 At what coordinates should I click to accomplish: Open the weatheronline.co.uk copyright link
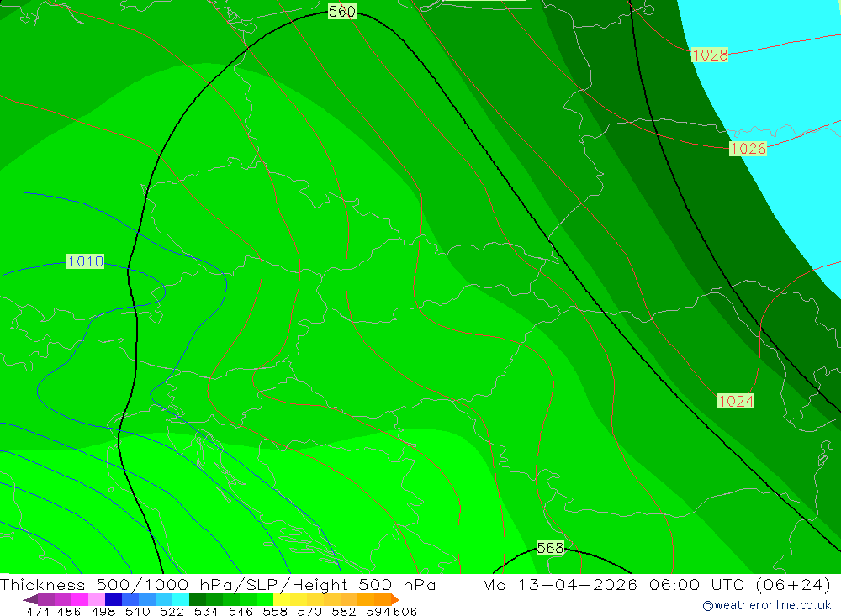766,605
